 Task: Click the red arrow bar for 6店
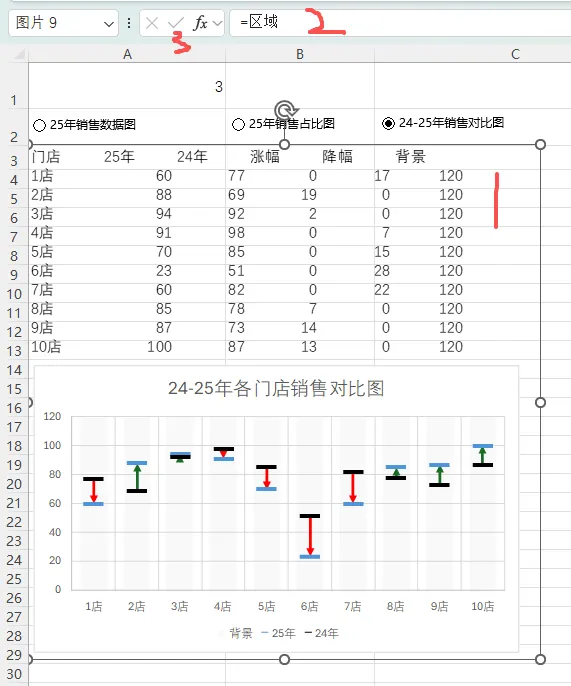pos(310,536)
